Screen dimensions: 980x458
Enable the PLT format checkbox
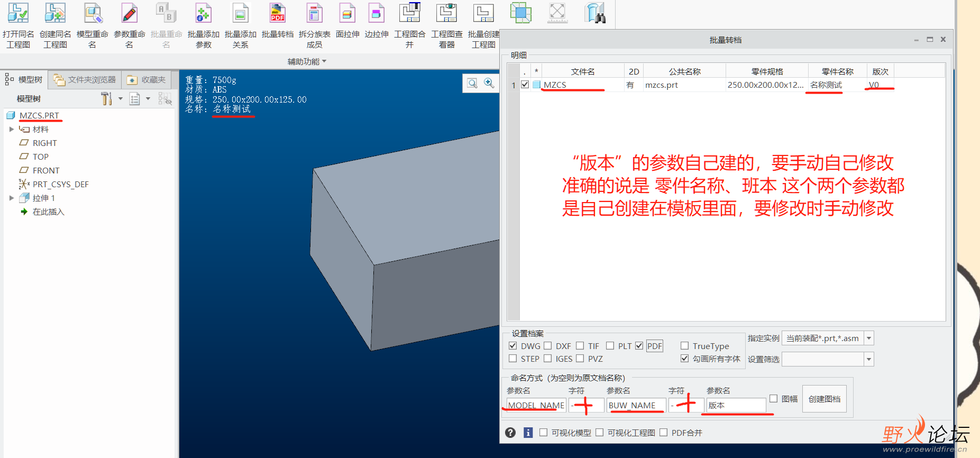point(610,346)
